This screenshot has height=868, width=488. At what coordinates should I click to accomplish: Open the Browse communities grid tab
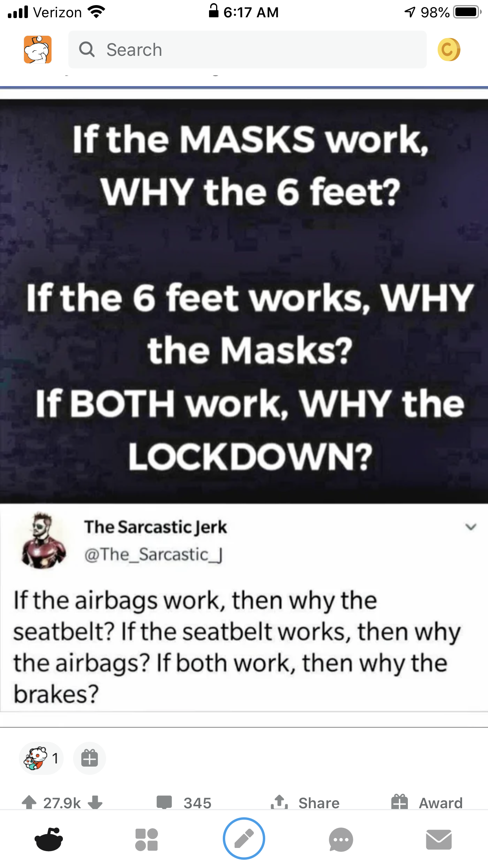coord(147,840)
